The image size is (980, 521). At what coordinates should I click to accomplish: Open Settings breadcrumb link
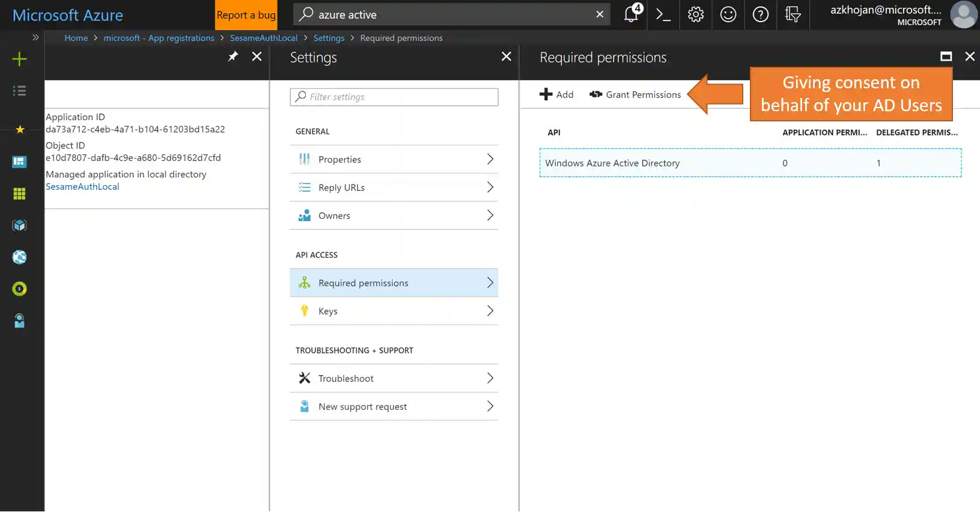coord(329,38)
